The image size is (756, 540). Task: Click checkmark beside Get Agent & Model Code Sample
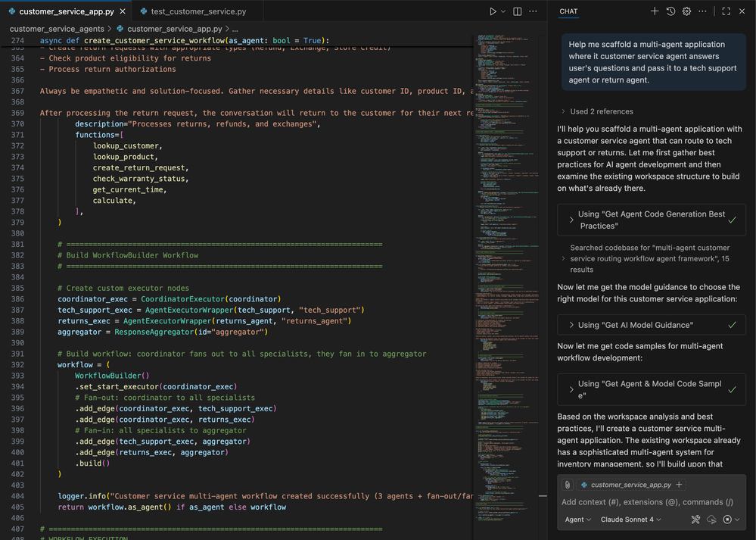(733, 389)
